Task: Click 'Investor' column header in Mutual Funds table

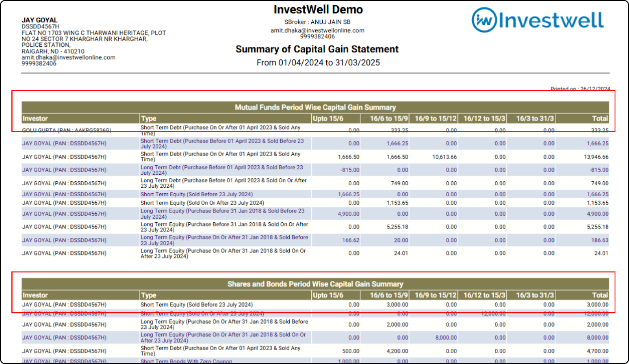Action: pos(80,119)
